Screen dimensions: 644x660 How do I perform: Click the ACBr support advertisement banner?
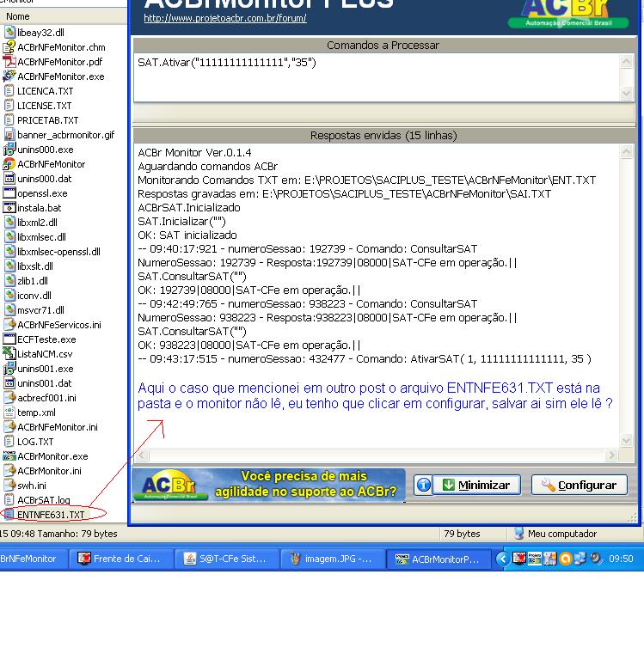point(269,485)
